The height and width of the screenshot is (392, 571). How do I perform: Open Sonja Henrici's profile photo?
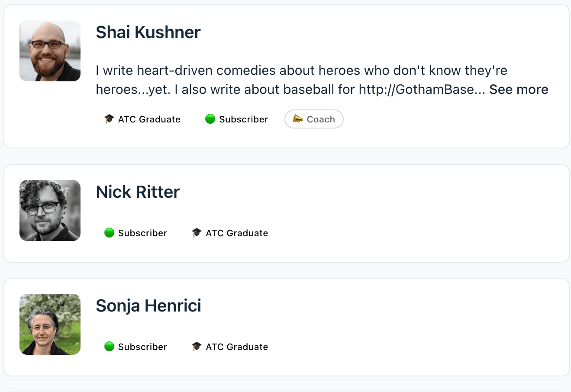tap(50, 324)
